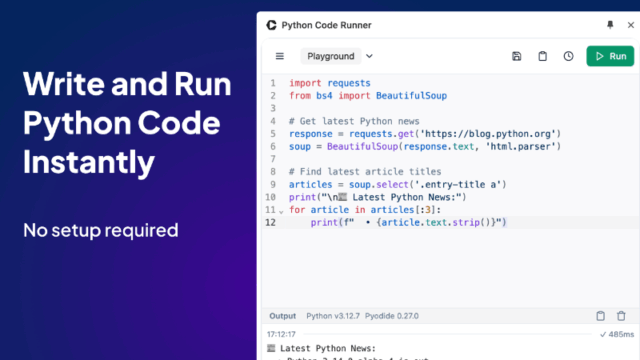Collapse the for loop using the line 11 fold arrow
The image size is (640, 360).
(x=281, y=212)
